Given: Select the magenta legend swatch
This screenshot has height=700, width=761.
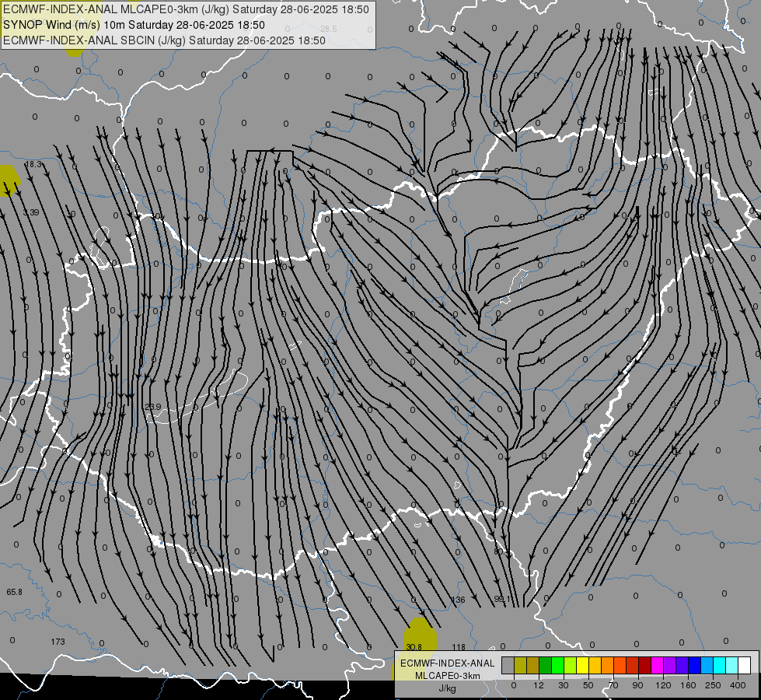Looking at the screenshot, I should pos(657,665).
